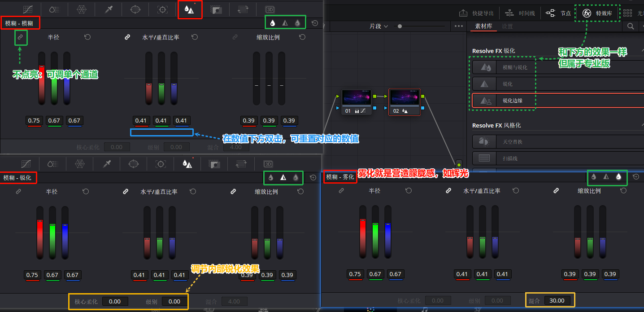Viewport: 644px width, 312px height.
Task: Select the 扫描线 effect
Action: point(558,158)
